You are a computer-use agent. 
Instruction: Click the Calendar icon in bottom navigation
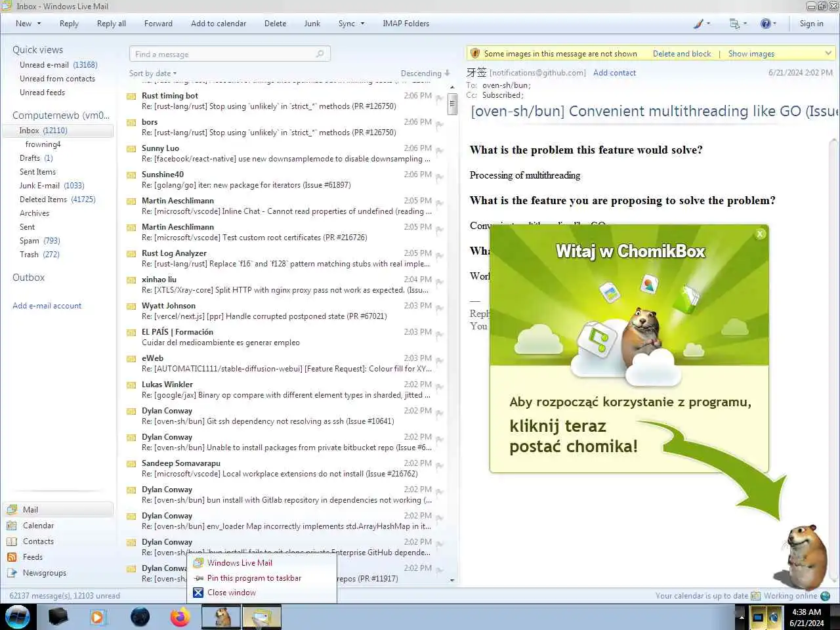(x=12, y=525)
